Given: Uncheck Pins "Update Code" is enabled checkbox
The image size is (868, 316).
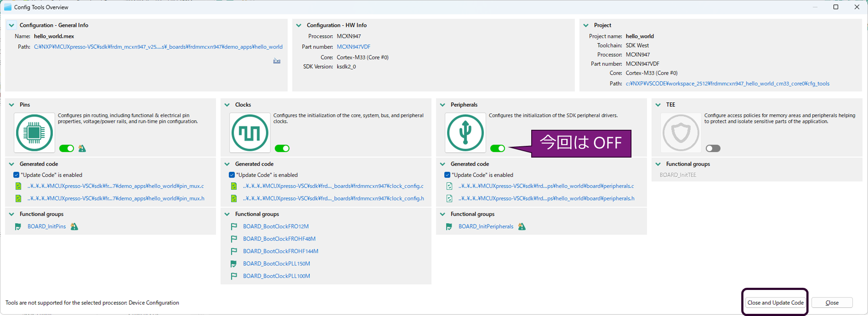Looking at the screenshot, I should coord(16,175).
